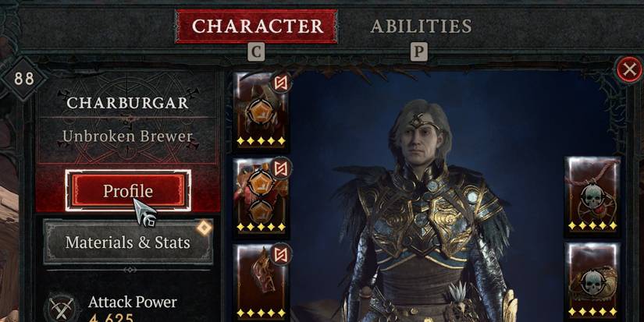Click the P hotkey badge under Abilities
644x322 pixels.
[419, 52]
